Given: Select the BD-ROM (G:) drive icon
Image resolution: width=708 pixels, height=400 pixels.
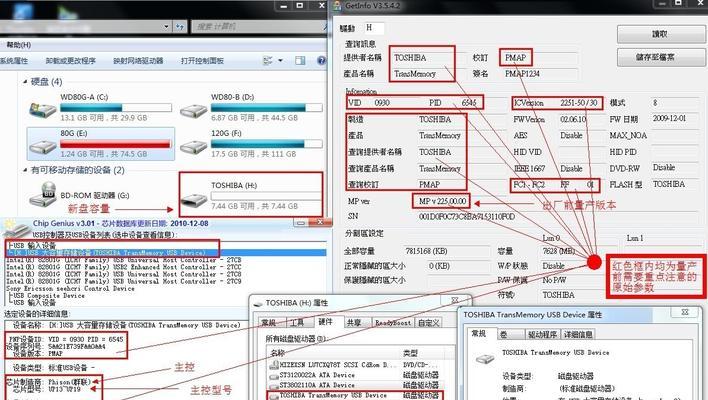Looking at the screenshot, I should [43, 195].
